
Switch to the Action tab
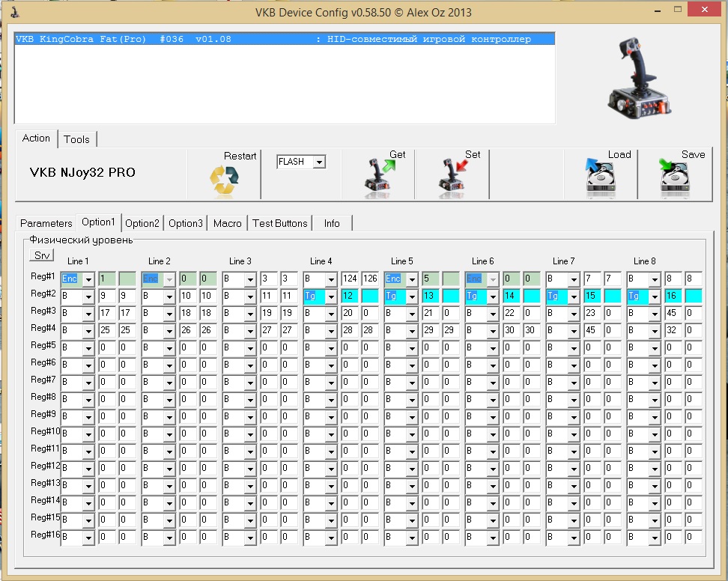[36, 139]
